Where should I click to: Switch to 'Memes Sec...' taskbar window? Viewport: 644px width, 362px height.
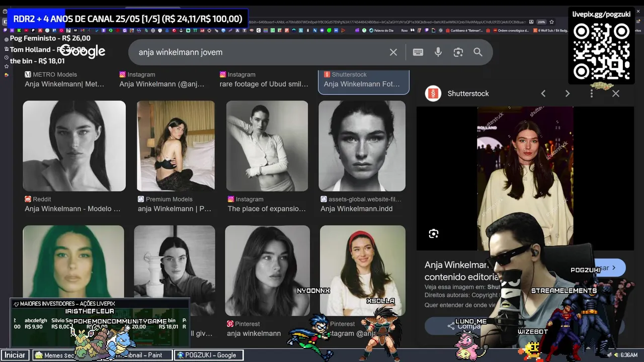54,355
